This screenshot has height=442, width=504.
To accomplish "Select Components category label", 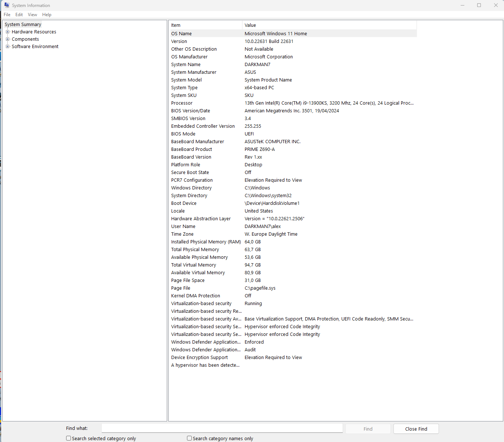I will pyautogui.click(x=25, y=39).
